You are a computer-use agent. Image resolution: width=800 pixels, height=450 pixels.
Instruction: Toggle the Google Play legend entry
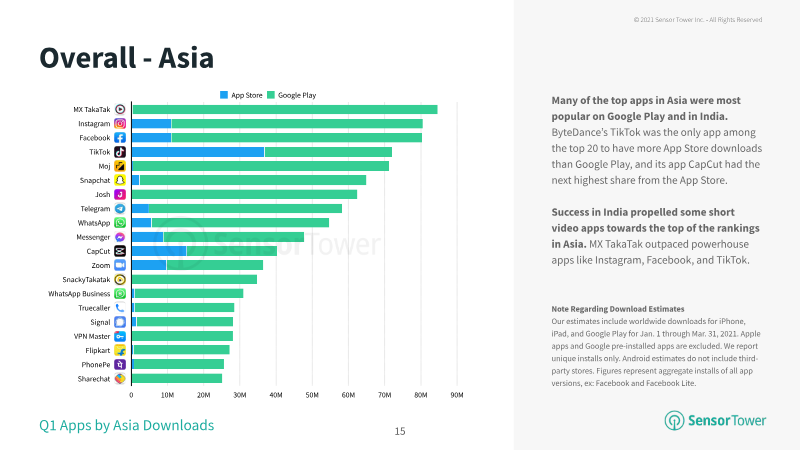pos(292,95)
